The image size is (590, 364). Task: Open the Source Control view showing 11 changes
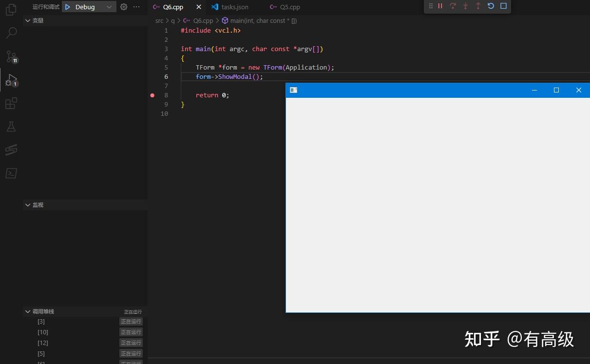11,56
